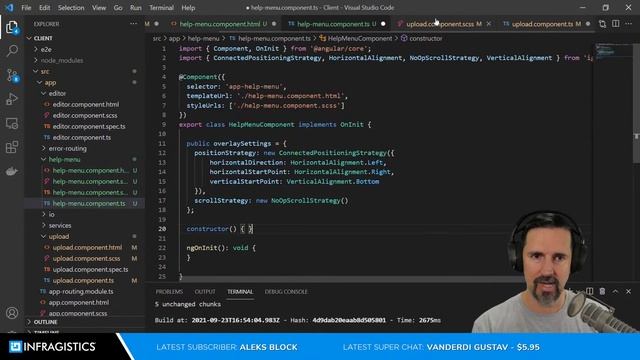640x360 pixels.
Task: Open changes compare icon in editor toolbar
Action: (602, 24)
